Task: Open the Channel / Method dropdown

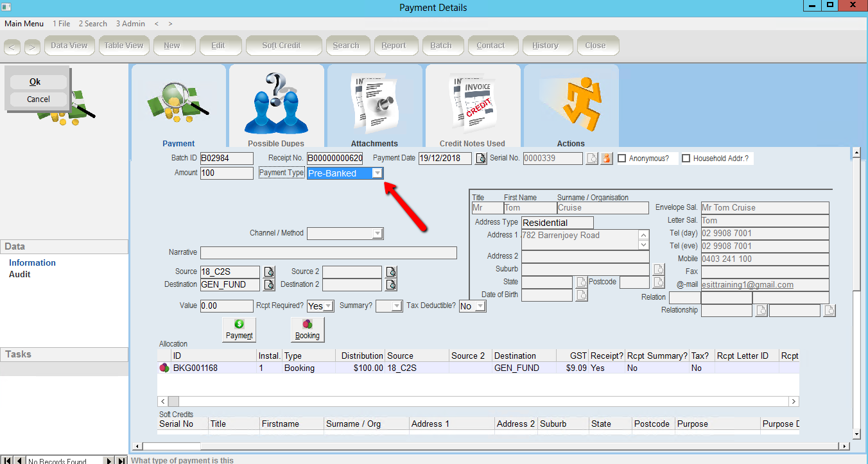Action: coord(378,234)
